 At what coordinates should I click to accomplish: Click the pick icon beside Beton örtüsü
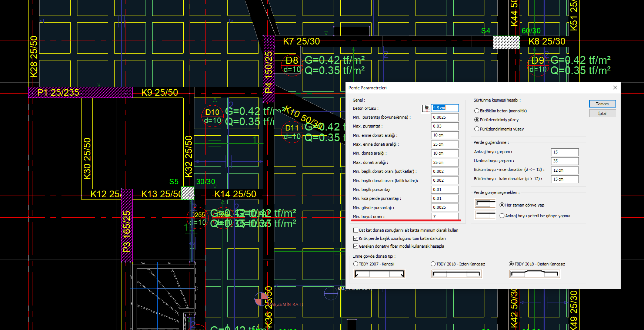[426, 108]
